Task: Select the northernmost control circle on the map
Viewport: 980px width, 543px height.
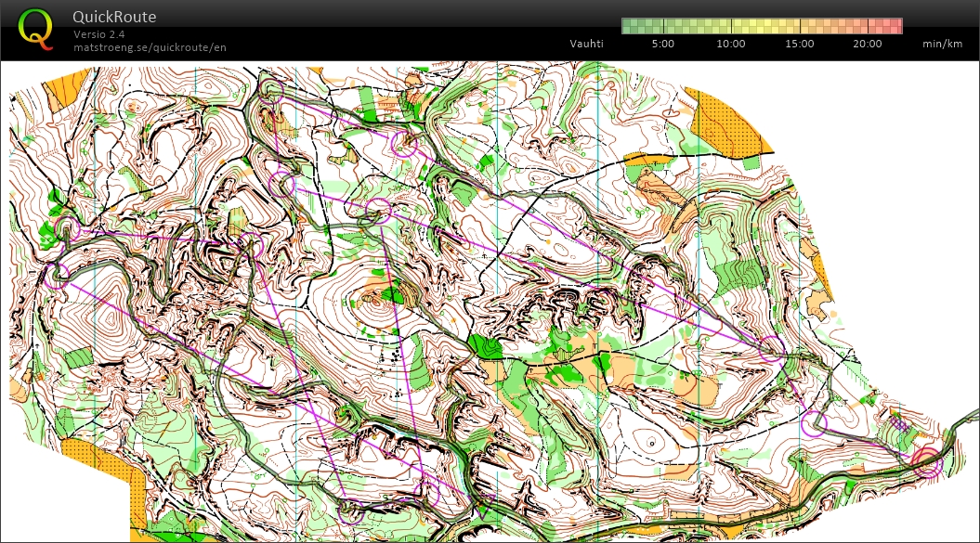Action: (270, 90)
